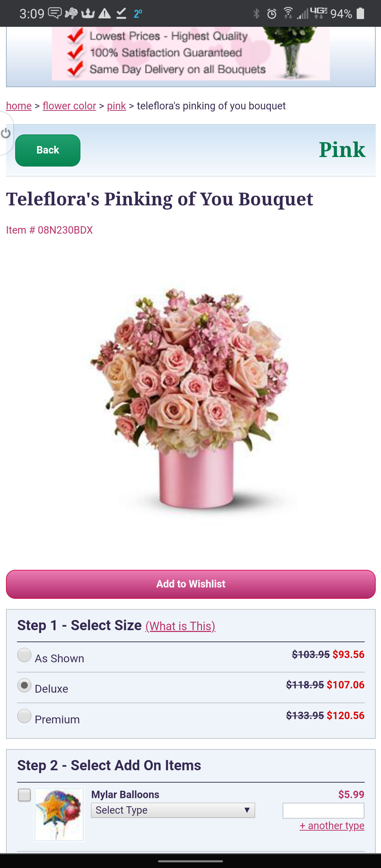Click the Mylar Balloons quantity field
This screenshot has width=381, height=868.
click(x=323, y=810)
